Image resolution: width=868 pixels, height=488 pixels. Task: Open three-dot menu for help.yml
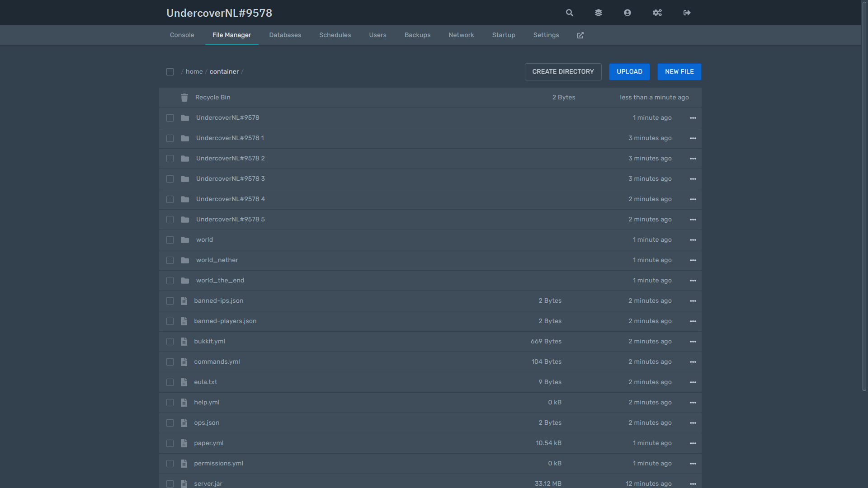click(693, 403)
